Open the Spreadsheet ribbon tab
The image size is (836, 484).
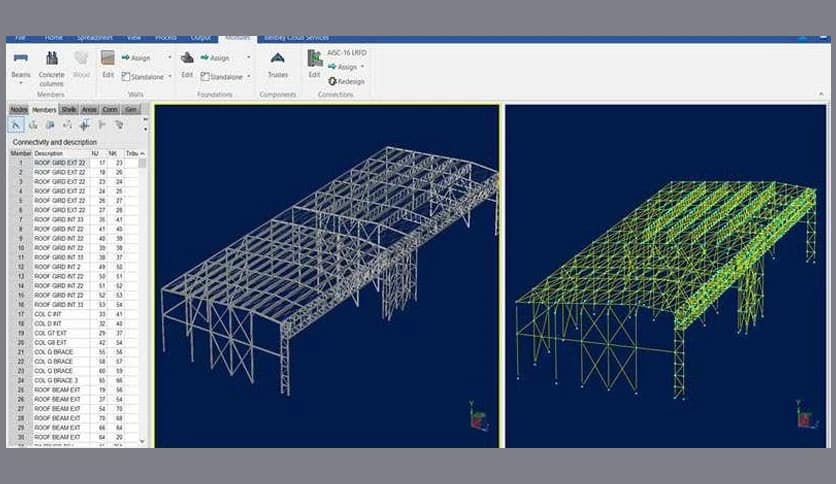coord(93,39)
